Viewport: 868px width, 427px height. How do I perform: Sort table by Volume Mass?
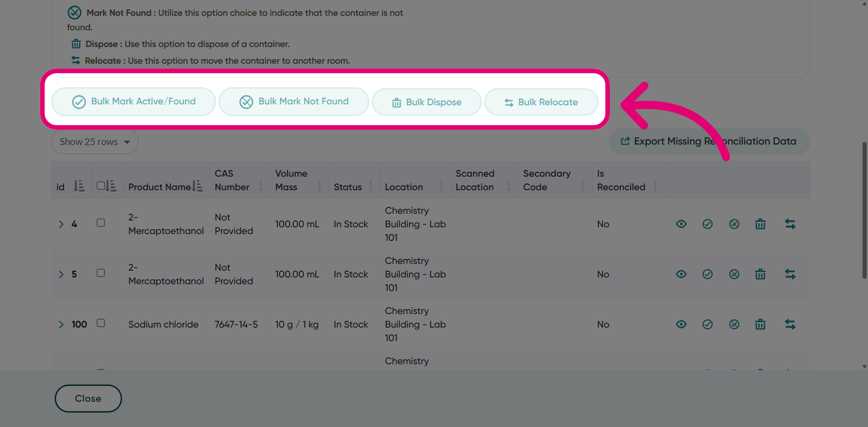(x=319, y=186)
